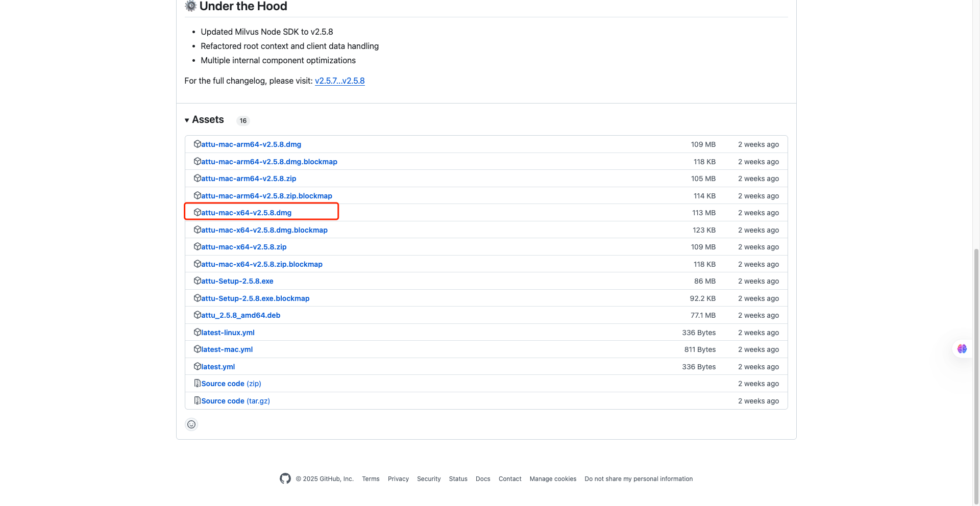Screen dimensions: 980x506
Task: Download attu-mac-x64-v2.5.8.zip.blockmap
Action: click(x=262, y=264)
